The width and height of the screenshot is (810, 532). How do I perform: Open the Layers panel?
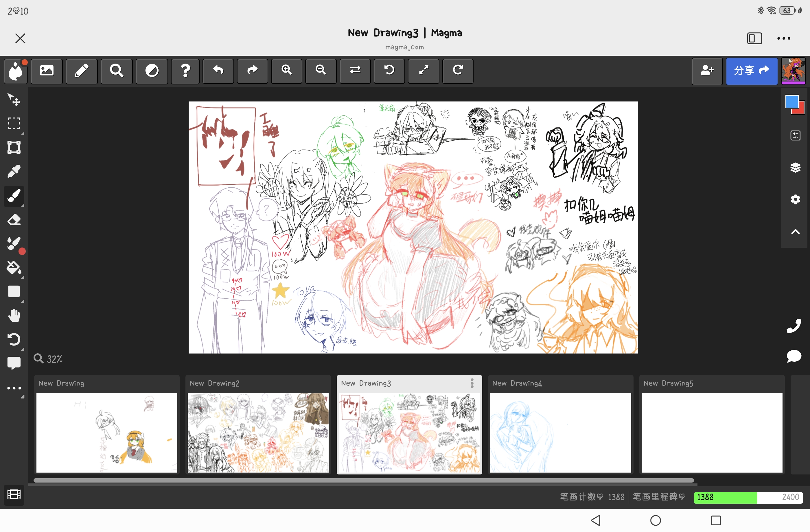tap(795, 167)
